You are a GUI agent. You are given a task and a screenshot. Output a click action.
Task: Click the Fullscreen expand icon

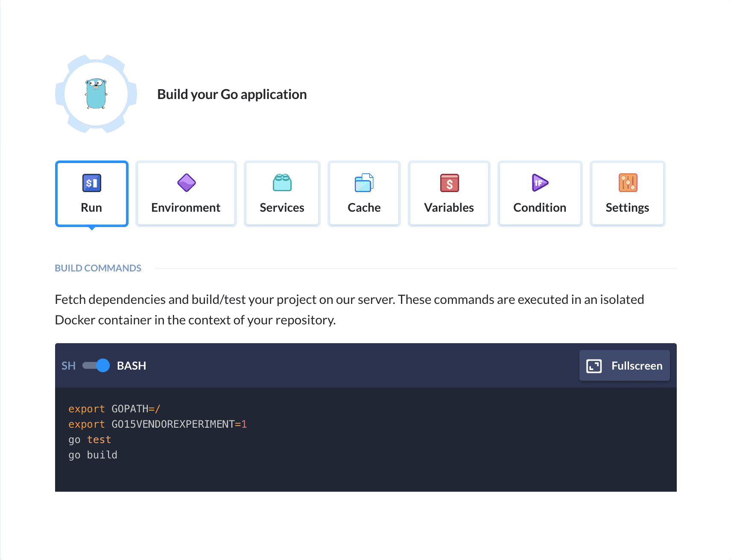pos(593,365)
